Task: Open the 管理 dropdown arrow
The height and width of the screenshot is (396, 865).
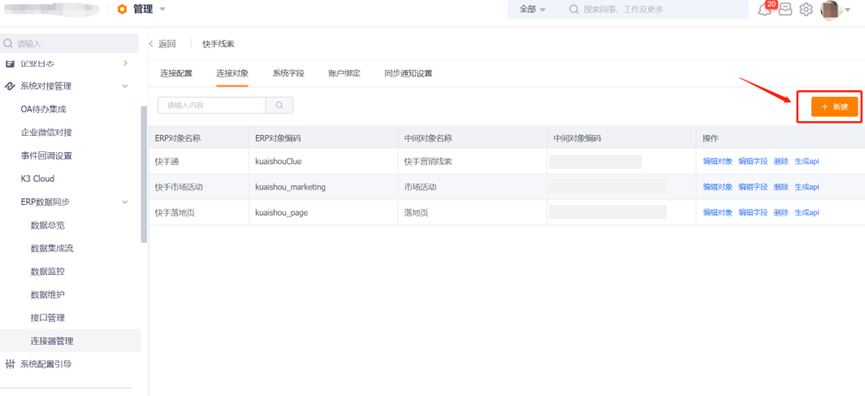Action: 162,9
